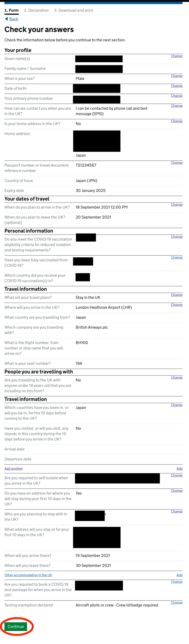The width and height of the screenshot is (189, 644).
Task: Change the Given name(s) answer
Action: [x=177, y=56]
